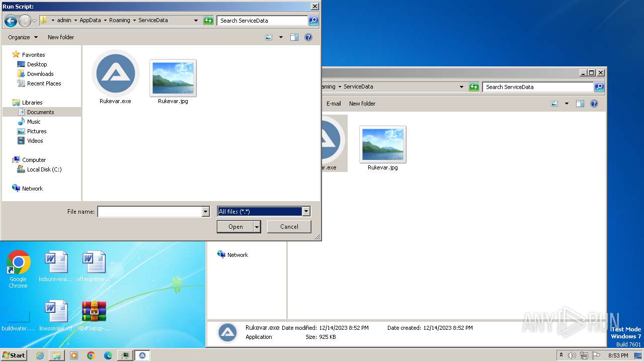The image size is (644, 362).
Task: Click the help icon in Run Script dialog
Action: pyautogui.click(x=308, y=37)
